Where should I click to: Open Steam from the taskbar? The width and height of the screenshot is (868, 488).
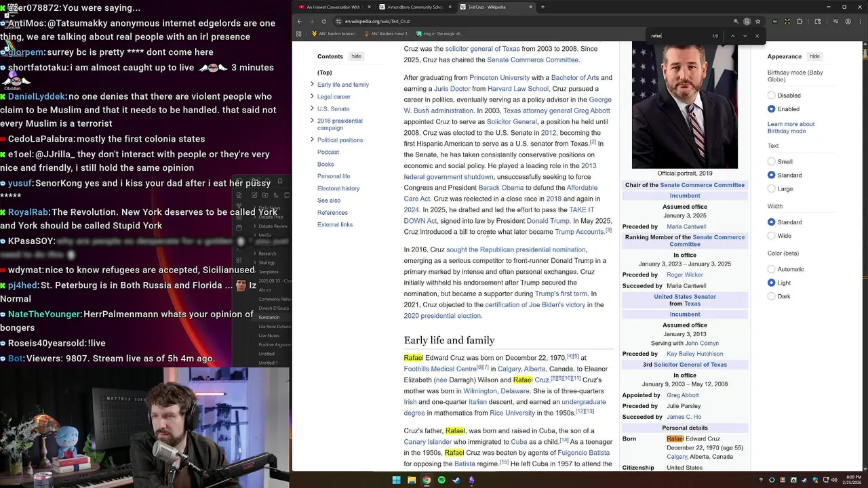click(456, 480)
